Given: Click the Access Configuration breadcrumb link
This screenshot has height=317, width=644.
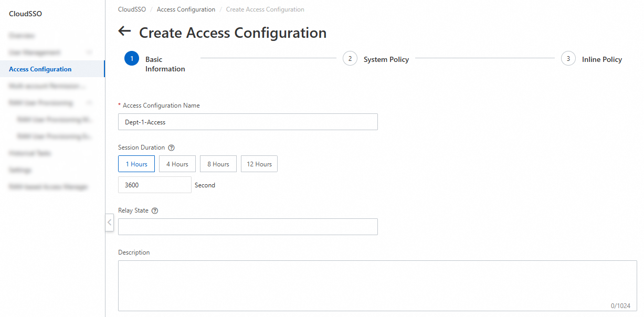Looking at the screenshot, I should point(186,9).
